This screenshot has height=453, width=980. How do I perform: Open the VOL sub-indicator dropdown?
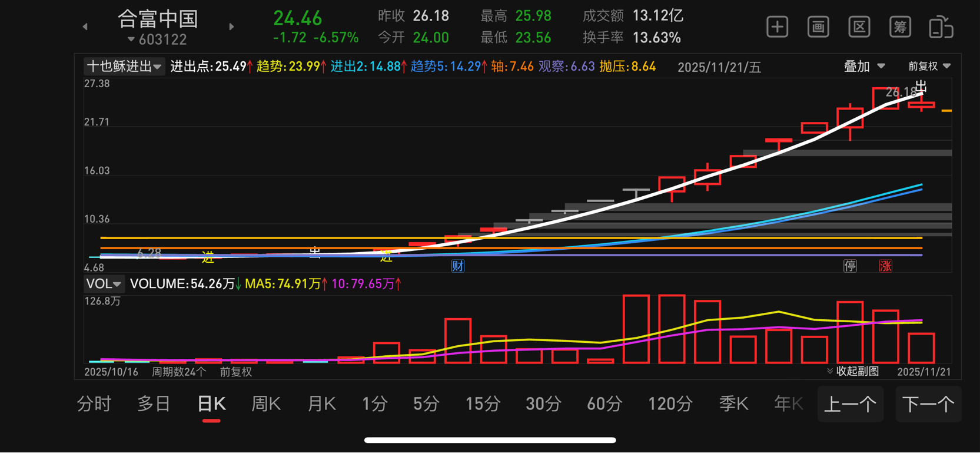click(x=104, y=284)
